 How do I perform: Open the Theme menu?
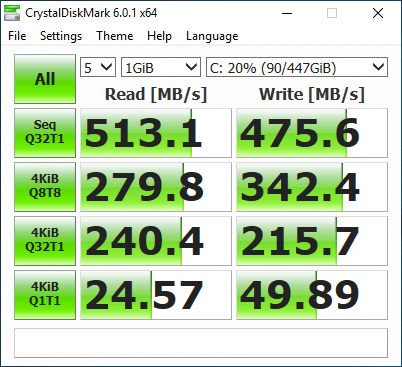click(x=115, y=36)
